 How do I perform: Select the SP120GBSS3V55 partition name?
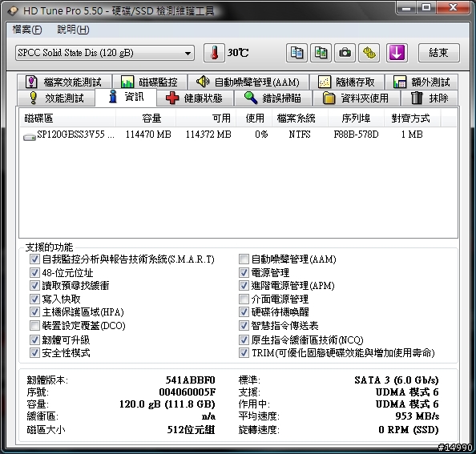[x=75, y=134]
